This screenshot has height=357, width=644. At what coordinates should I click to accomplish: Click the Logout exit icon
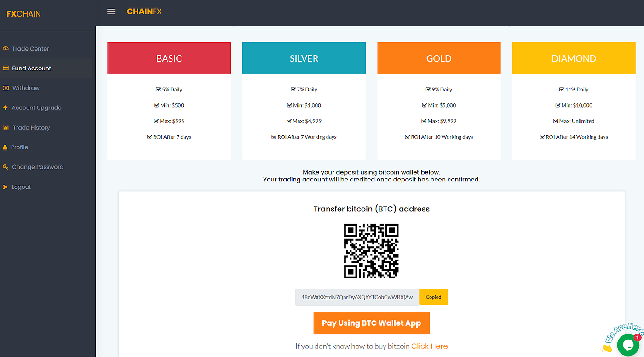coord(6,187)
